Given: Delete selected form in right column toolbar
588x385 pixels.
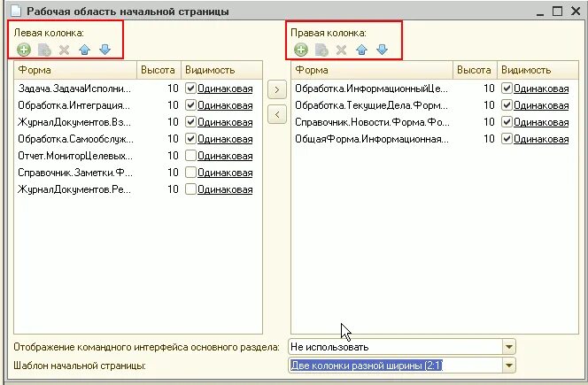Looking at the screenshot, I should tap(341, 50).
